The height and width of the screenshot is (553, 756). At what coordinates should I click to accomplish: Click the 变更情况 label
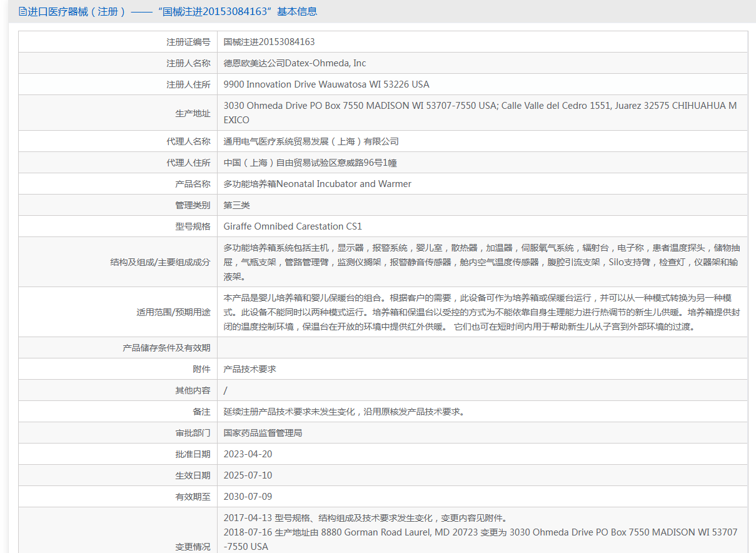(x=193, y=547)
